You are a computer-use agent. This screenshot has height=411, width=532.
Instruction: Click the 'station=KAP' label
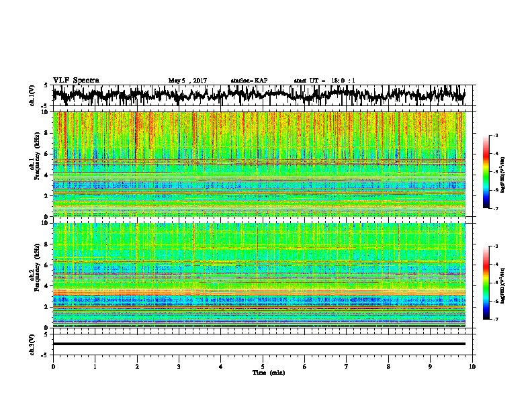[x=249, y=81]
